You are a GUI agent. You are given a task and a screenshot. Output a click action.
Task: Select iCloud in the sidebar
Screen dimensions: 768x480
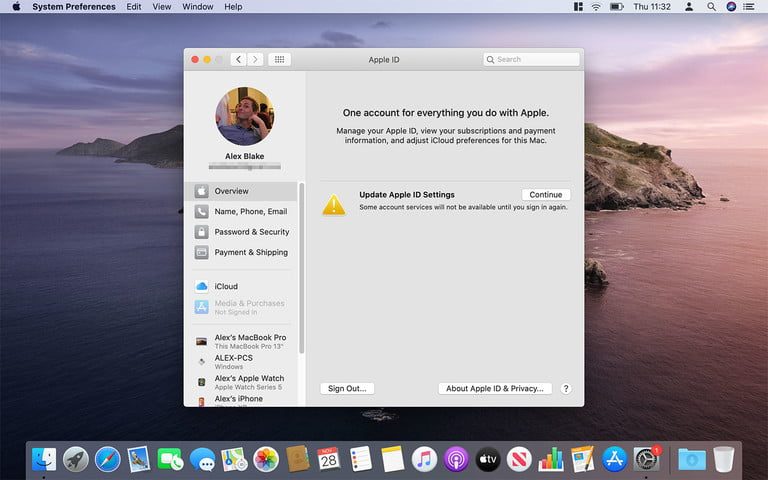[x=241, y=286]
